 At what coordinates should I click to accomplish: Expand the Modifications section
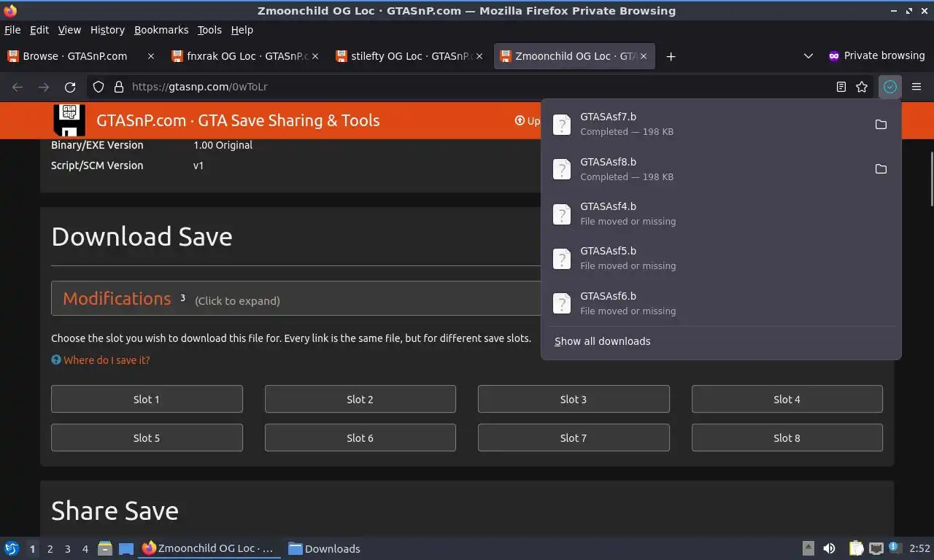(296, 298)
